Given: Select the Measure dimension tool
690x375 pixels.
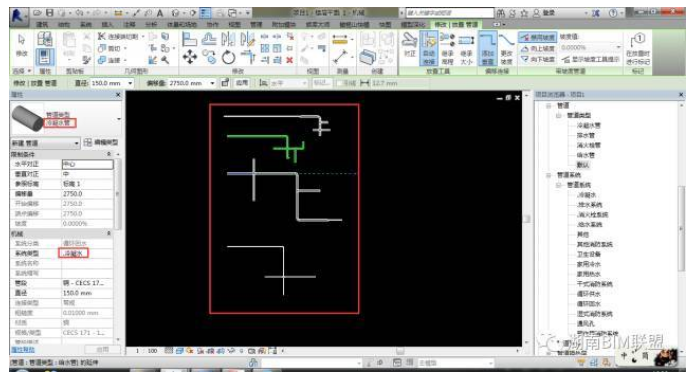Looking at the screenshot, I should click(x=340, y=40).
